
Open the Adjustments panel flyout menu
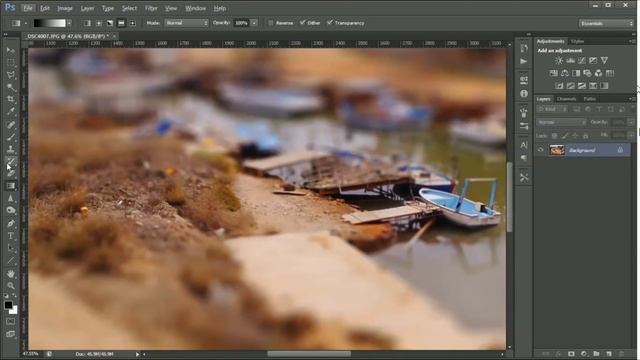(x=632, y=41)
